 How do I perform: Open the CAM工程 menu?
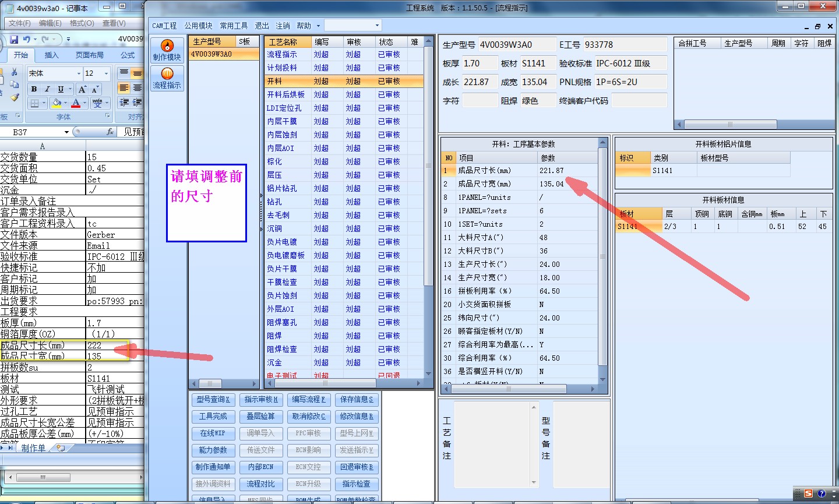pyautogui.click(x=164, y=26)
